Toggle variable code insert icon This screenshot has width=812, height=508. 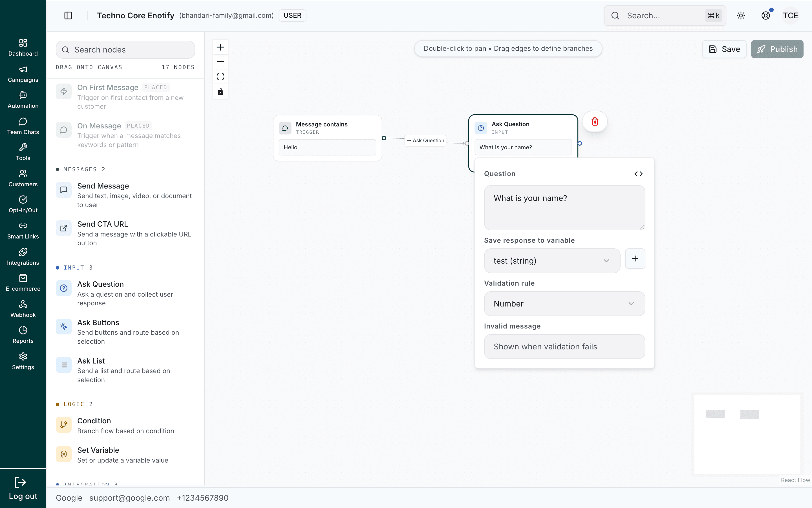click(x=639, y=174)
